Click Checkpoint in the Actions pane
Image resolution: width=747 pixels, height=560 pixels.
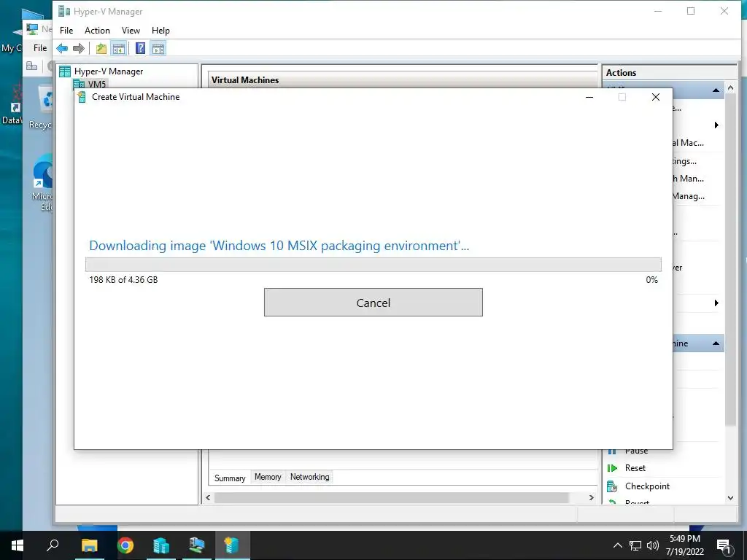click(647, 486)
